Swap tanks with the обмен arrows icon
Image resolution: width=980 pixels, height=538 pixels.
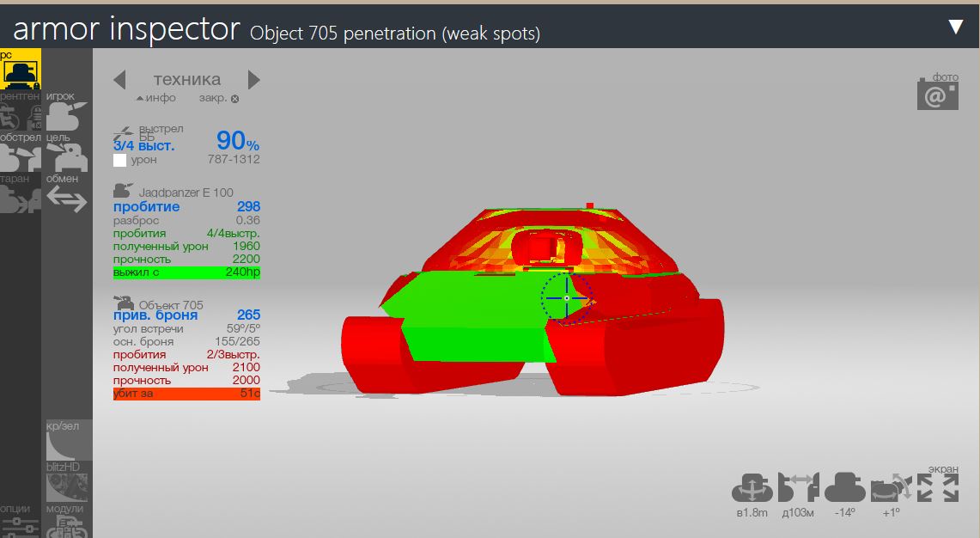click(x=66, y=194)
